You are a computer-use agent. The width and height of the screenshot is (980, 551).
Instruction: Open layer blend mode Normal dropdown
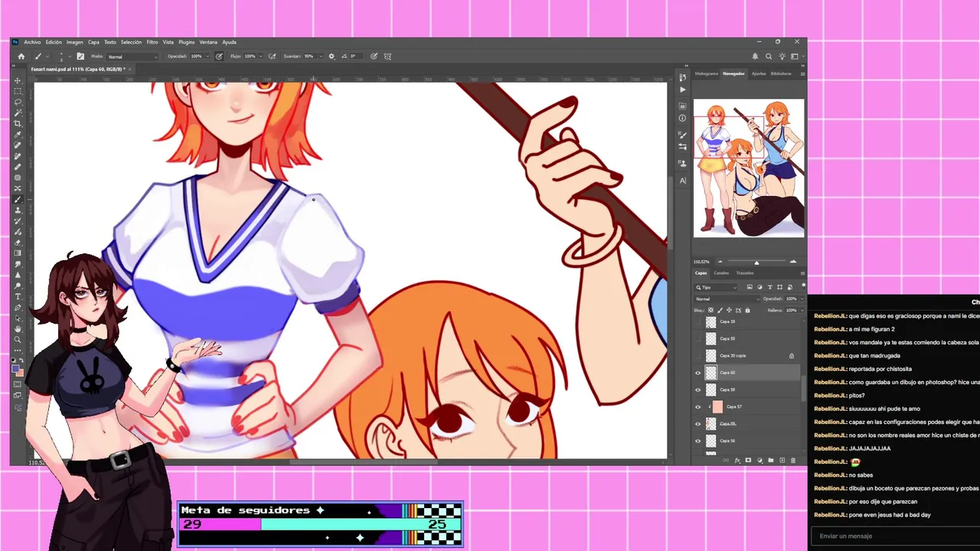click(727, 298)
